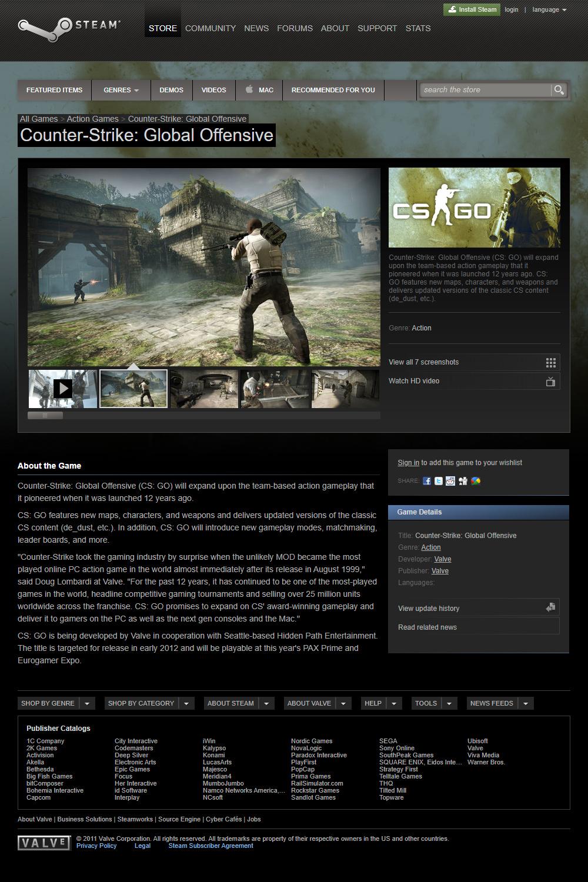Expand Shop by Genre arrow
The image size is (588, 882).
(86, 703)
